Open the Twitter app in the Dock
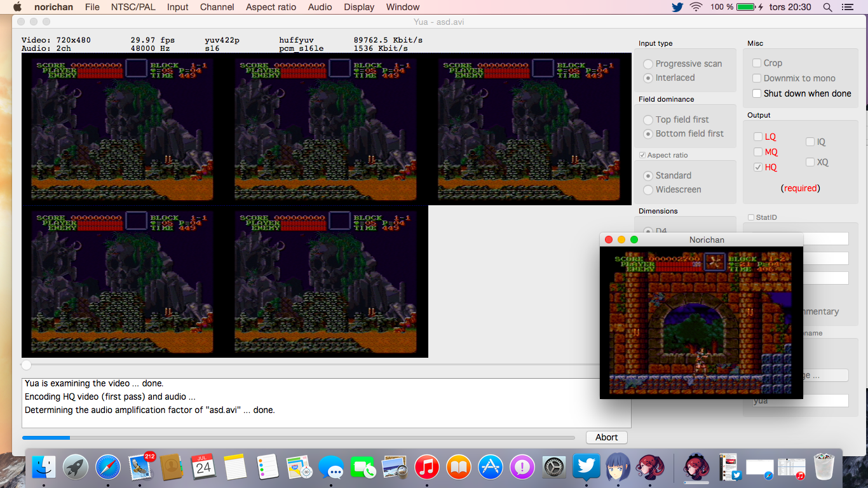The height and width of the screenshot is (488, 868). (x=586, y=468)
